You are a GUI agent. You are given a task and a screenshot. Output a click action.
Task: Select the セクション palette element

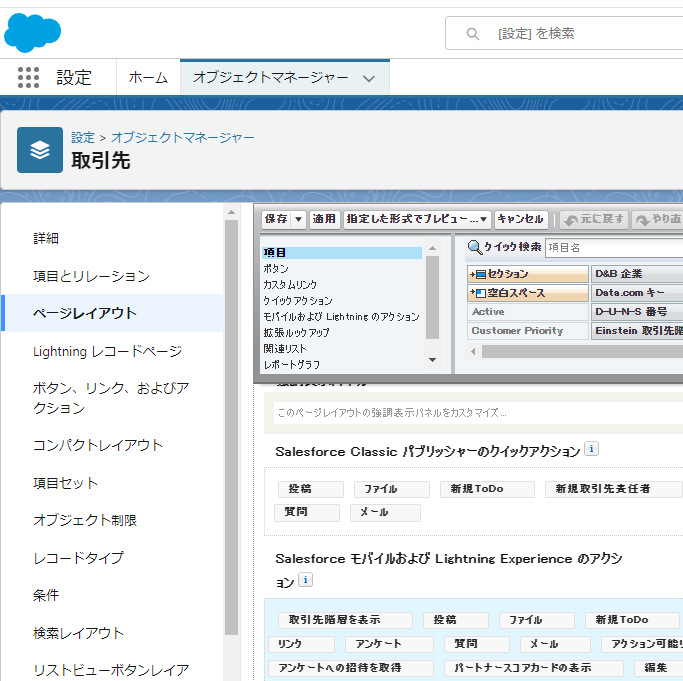(x=527, y=274)
